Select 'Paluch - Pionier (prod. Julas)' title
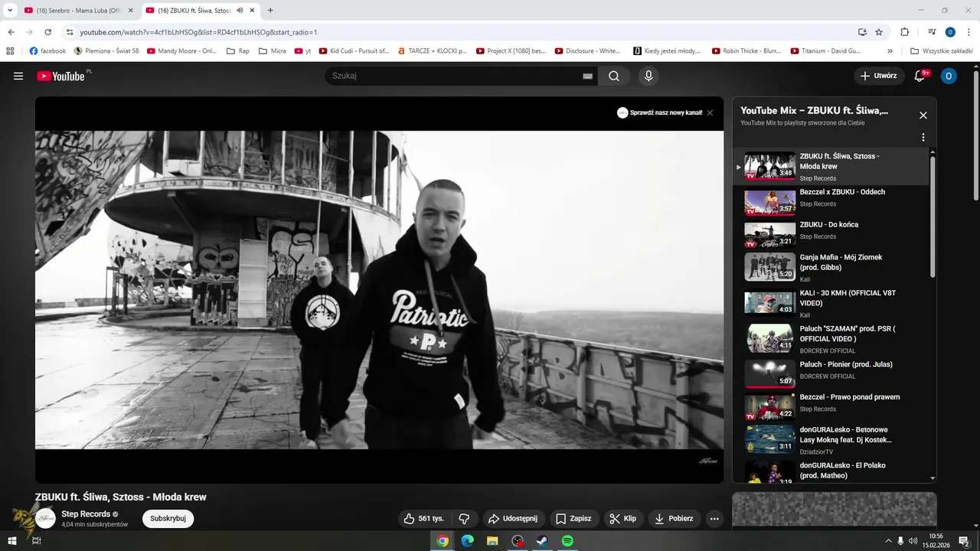This screenshot has height=551, width=980. click(846, 364)
